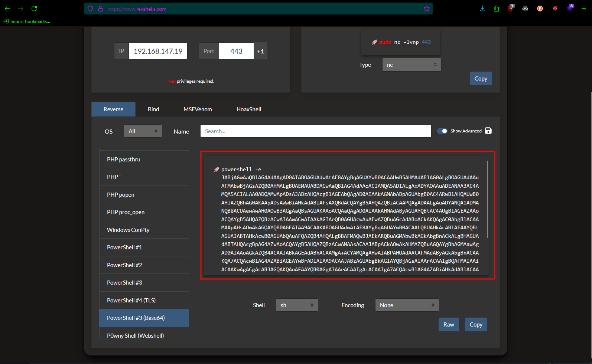
Task: Bookmark the page with the star icon
Action: click(x=427, y=9)
